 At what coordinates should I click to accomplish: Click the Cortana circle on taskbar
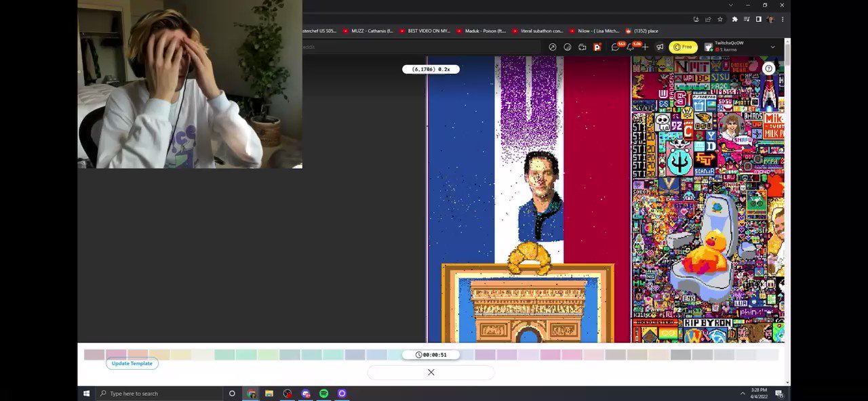click(232, 393)
